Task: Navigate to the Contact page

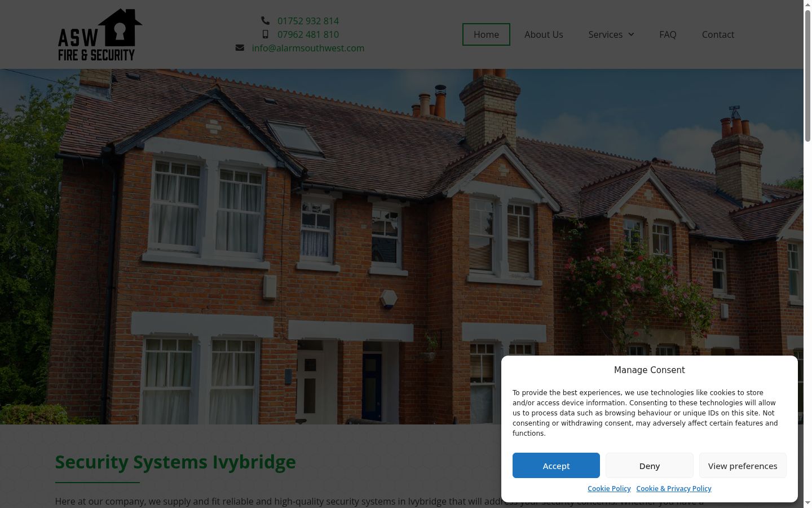Action: pos(718,34)
